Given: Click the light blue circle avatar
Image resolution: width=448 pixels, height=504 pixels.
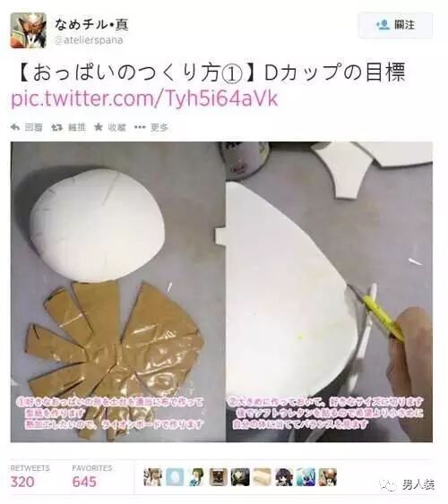Looking at the screenshot, I should pyautogui.click(x=175, y=477).
